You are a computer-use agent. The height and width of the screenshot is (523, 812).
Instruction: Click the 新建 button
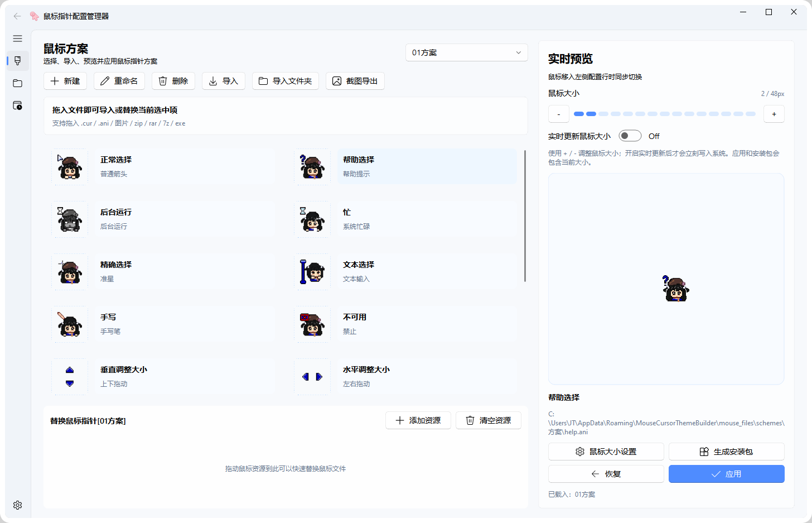click(x=65, y=81)
